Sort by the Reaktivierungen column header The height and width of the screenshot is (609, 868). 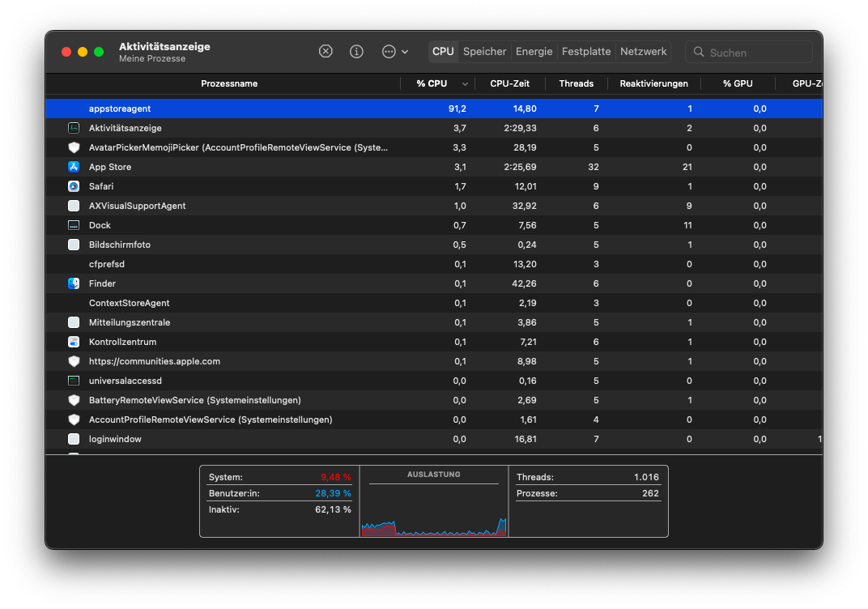pyautogui.click(x=653, y=83)
